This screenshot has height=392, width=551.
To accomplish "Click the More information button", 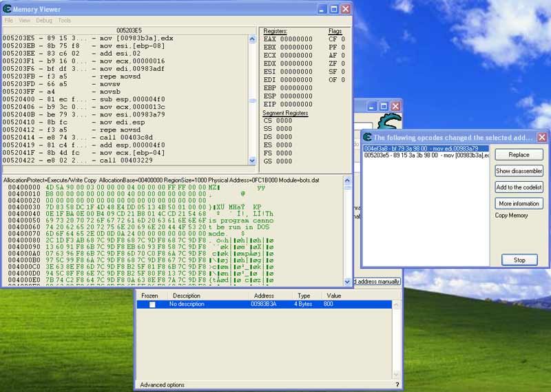I will click(519, 204).
